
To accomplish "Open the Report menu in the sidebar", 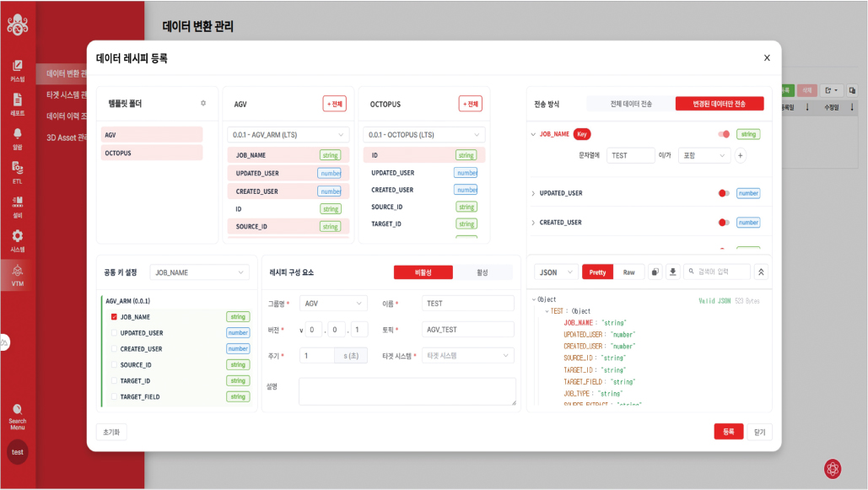I will pyautogui.click(x=18, y=105).
